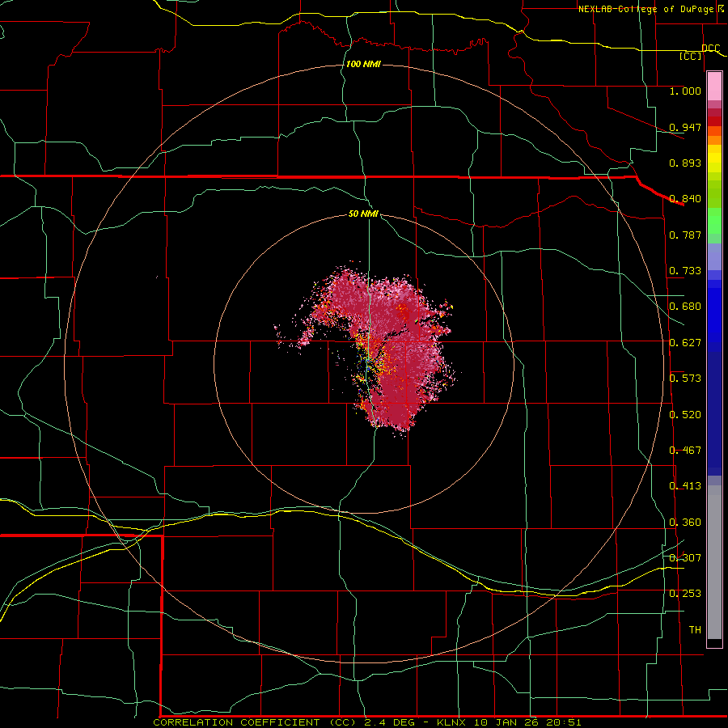This screenshot has height=728, width=728.
Task: Click the [CC] label above the color bar
Action: click(690, 56)
